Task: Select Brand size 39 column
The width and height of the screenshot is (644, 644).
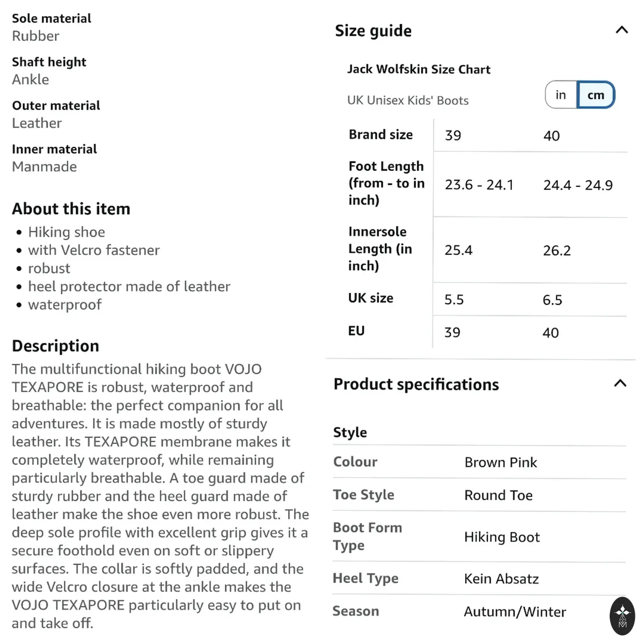Action: (453, 135)
